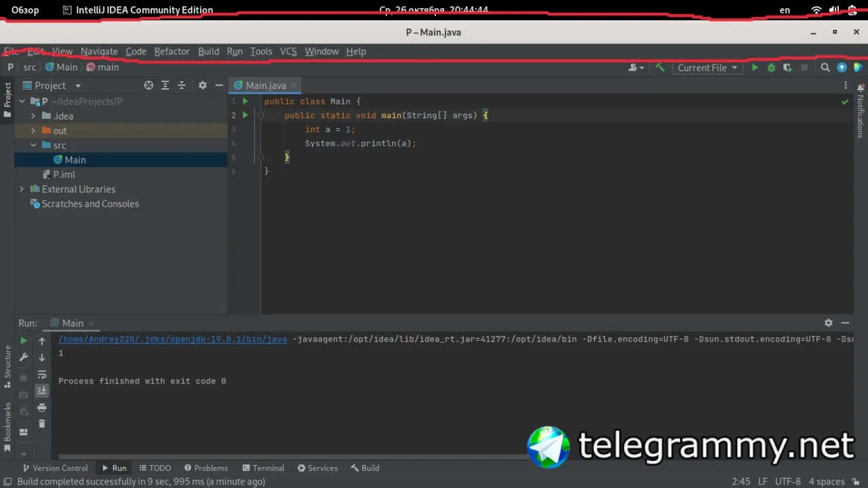Toggle soft-wrap in Run console

tap(42, 375)
